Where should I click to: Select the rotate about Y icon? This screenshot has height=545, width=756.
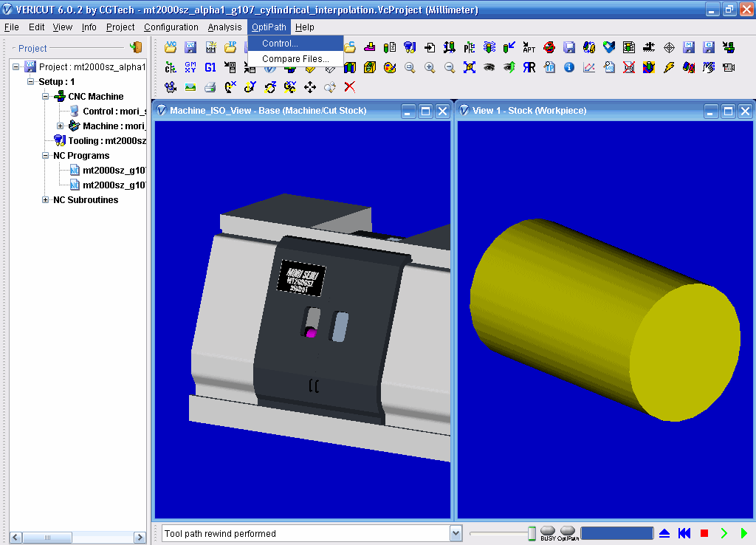(x=250, y=87)
